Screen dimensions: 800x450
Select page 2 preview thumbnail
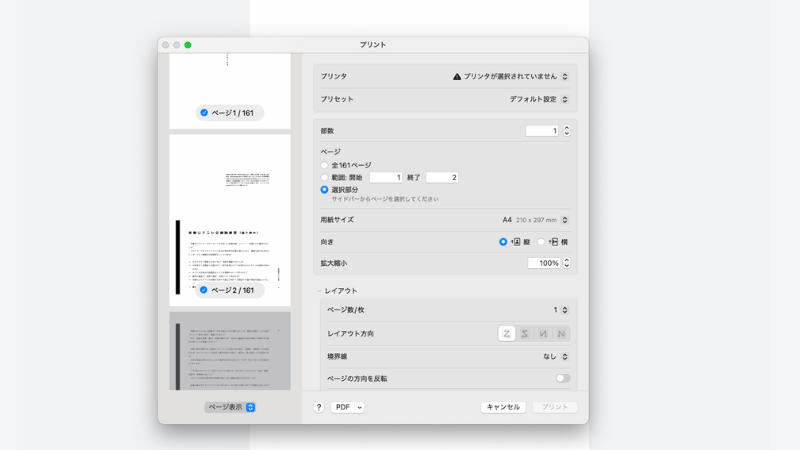pos(230,220)
